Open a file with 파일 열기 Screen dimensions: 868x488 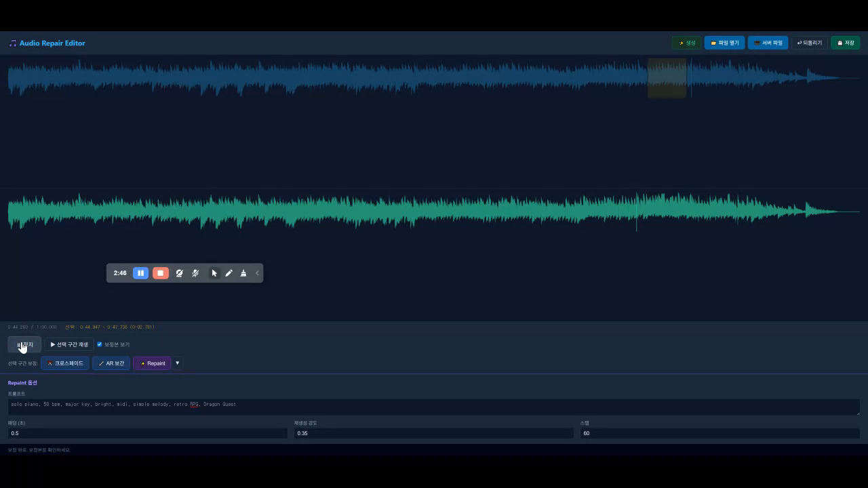click(724, 43)
